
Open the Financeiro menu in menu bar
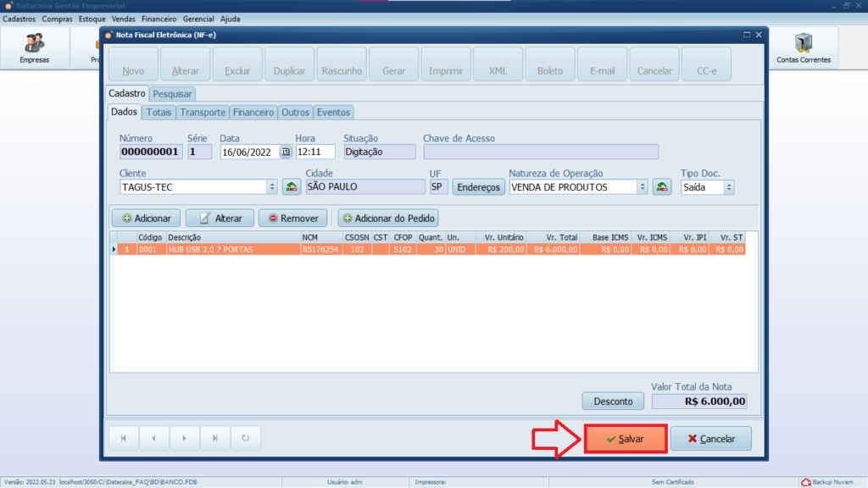click(x=159, y=19)
